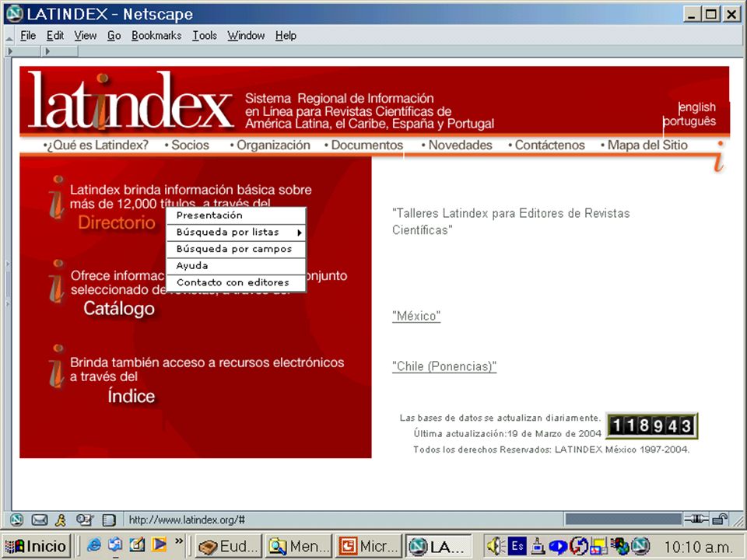
Task: Choose Búsqueda por campos entry
Action: tap(236, 249)
